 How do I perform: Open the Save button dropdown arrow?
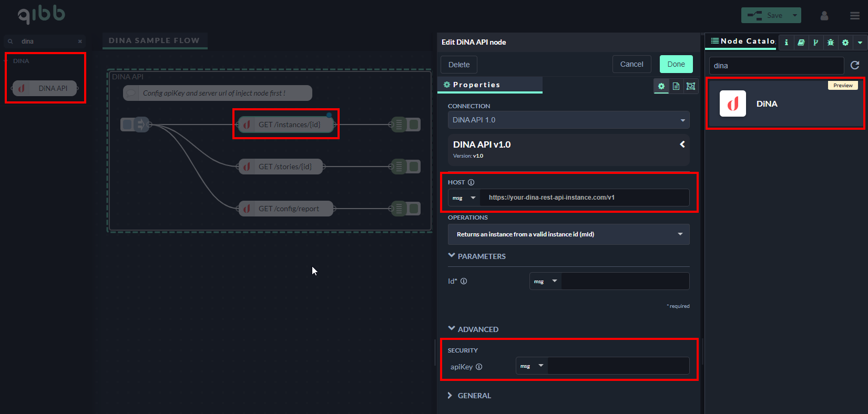pyautogui.click(x=795, y=15)
